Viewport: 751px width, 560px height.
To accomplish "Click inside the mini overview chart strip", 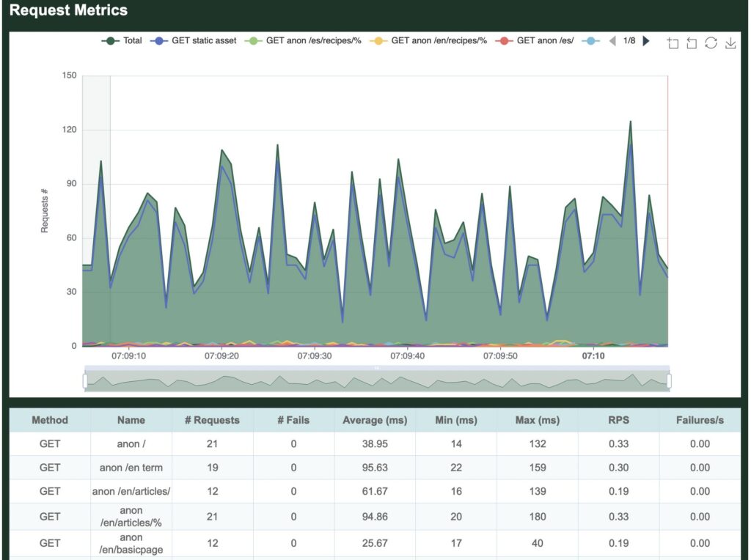I will click(x=377, y=381).
